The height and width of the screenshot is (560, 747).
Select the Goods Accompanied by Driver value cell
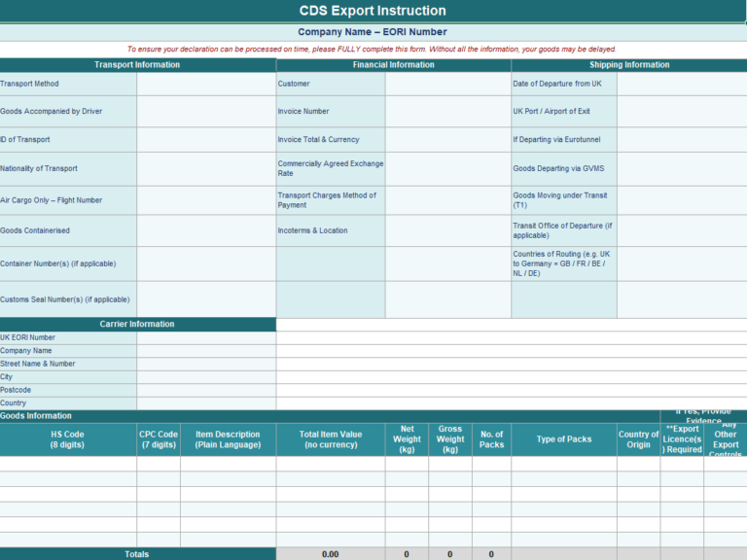pyautogui.click(x=206, y=112)
